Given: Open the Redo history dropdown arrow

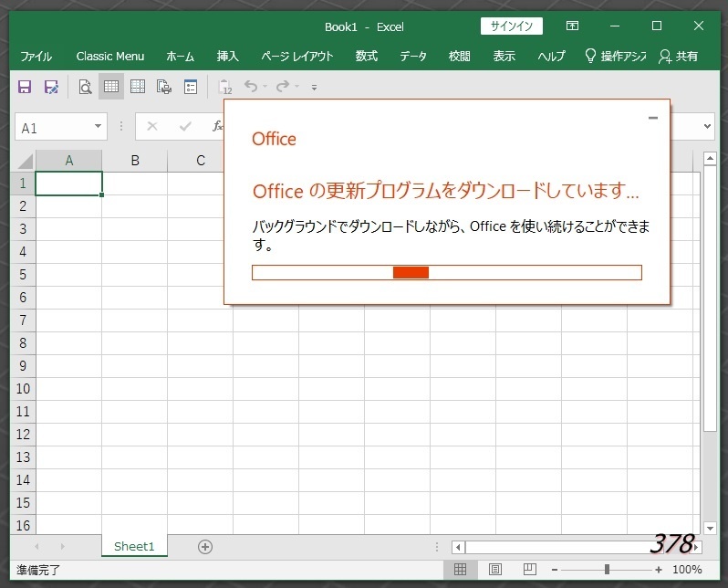Looking at the screenshot, I should (x=296, y=87).
